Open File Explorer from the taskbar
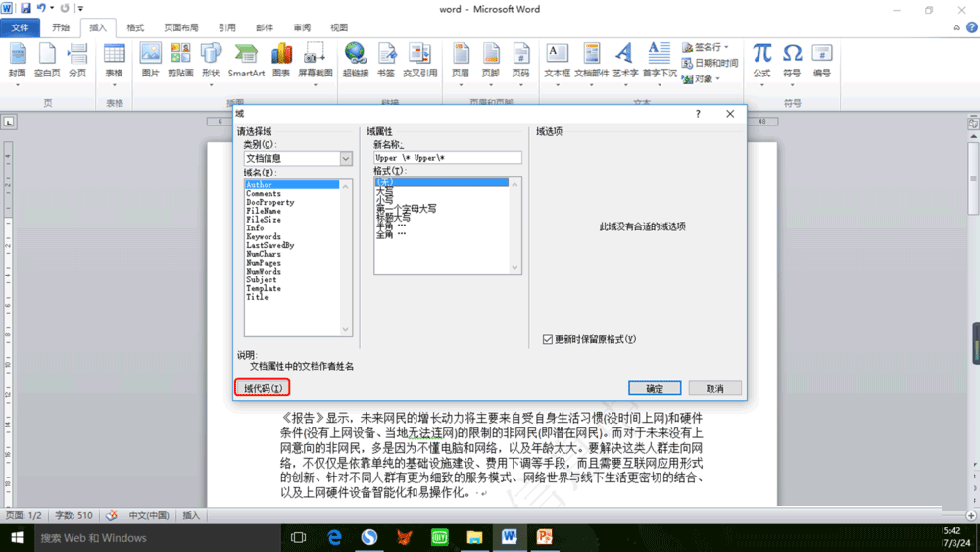This screenshot has height=552, width=980. coord(474,537)
